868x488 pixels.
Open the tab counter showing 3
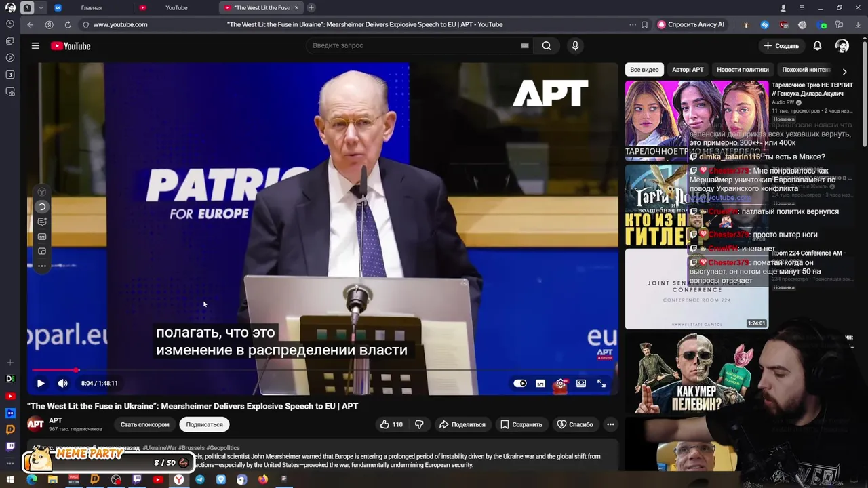pos(26,7)
